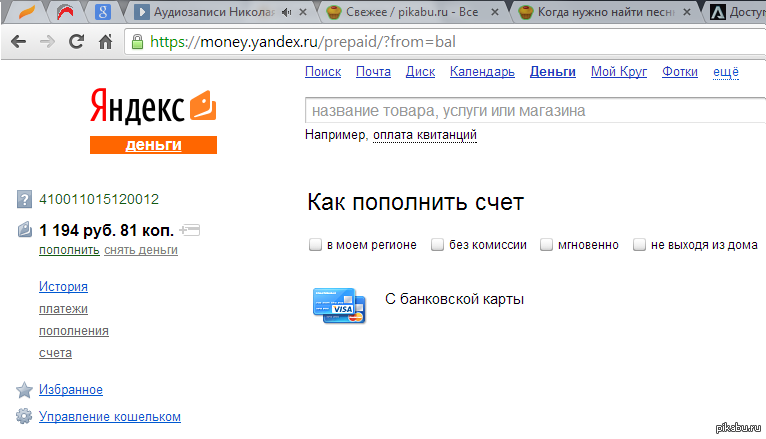Open the pinned orange feather tab

coord(26,12)
